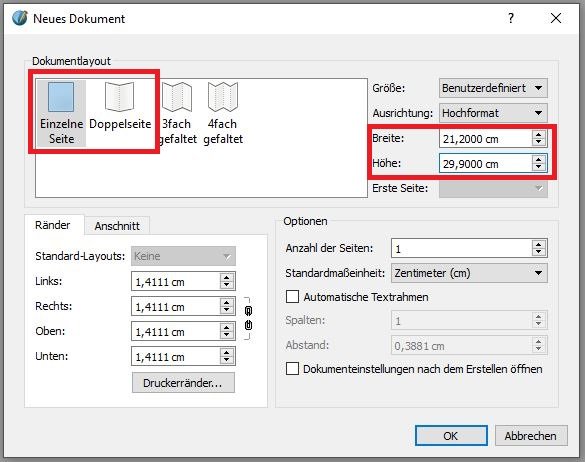Open the Größe dropdown
Viewport: 585px width, 462px height.
(x=493, y=88)
